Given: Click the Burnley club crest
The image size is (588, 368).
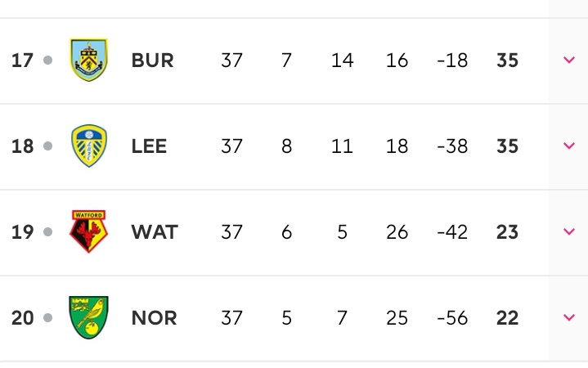Looking at the screenshot, I should [89, 60].
